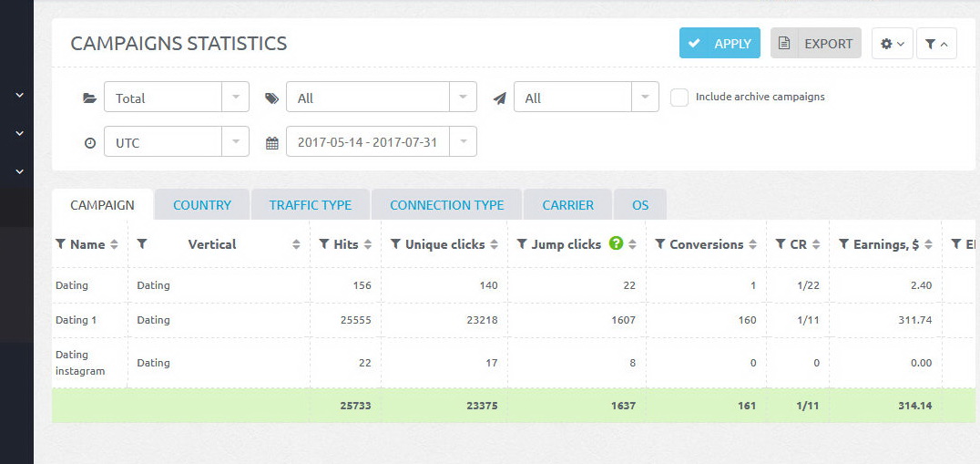This screenshot has width=980, height=464.
Task: Expand the second sidebar chevron
Action: [19, 133]
